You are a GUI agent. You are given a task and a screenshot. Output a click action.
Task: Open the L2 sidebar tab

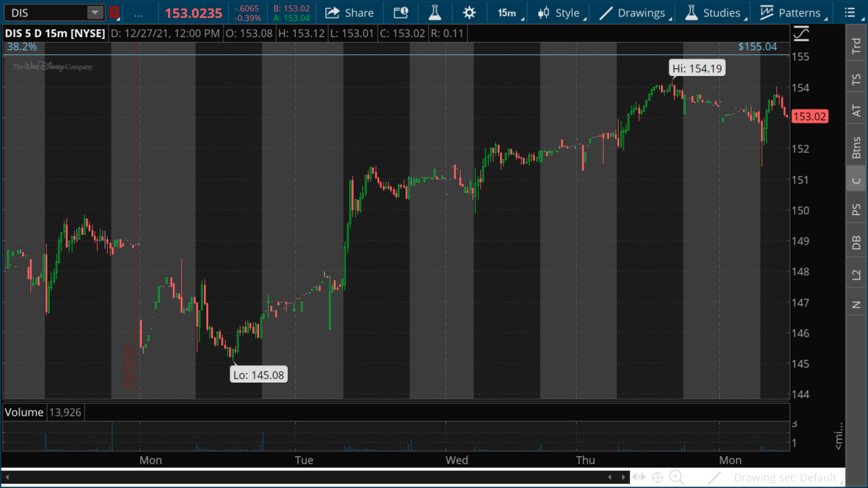pos(856,274)
